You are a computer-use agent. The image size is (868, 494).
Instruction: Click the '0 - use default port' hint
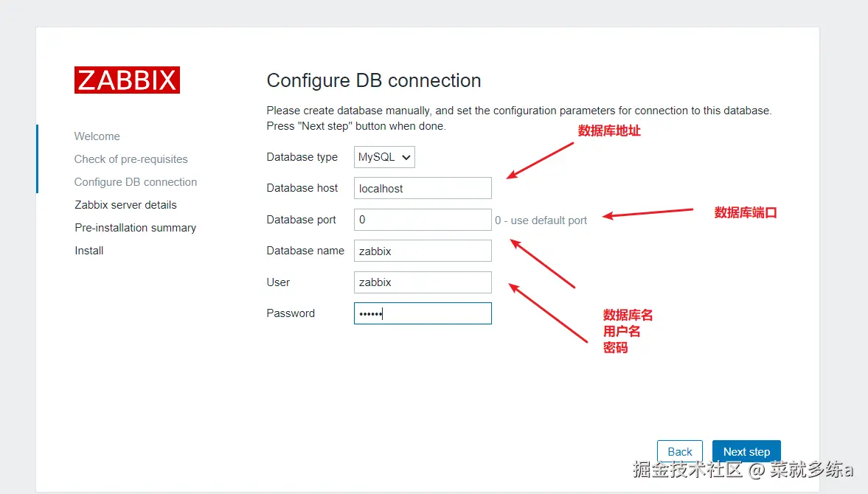click(541, 220)
